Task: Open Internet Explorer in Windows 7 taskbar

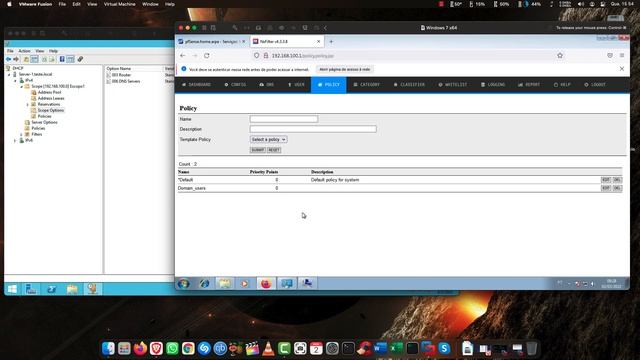Action: tap(204, 283)
